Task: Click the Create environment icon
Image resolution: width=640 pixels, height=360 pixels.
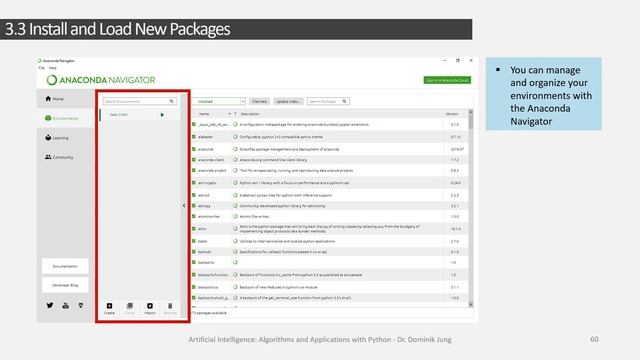Action: [109, 306]
